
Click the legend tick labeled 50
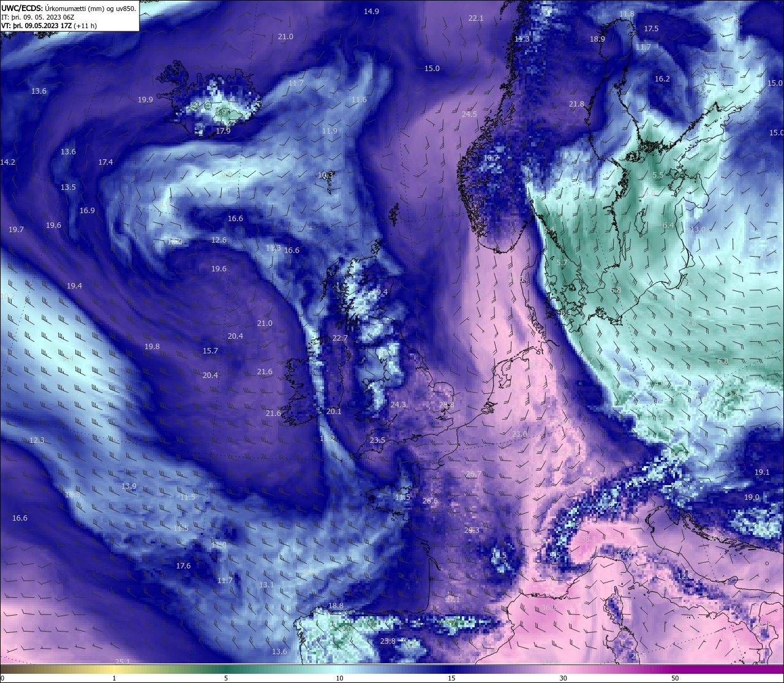coord(675,678)
